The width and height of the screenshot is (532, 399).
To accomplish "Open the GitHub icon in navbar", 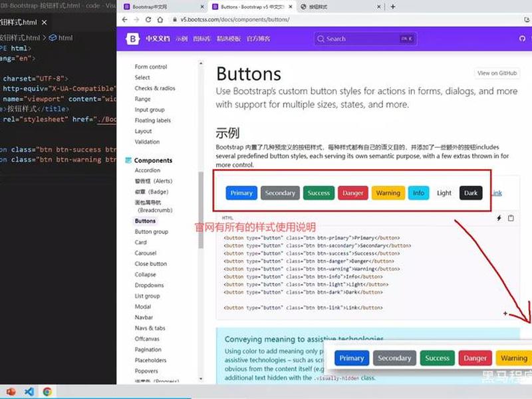I will click(522, 39).
